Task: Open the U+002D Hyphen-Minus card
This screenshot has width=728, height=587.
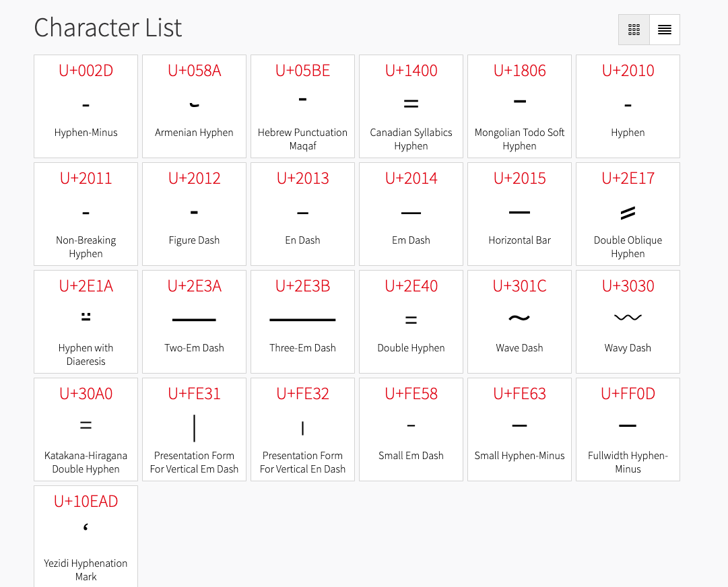Action: pyautogui.click(x=86, y=106)
